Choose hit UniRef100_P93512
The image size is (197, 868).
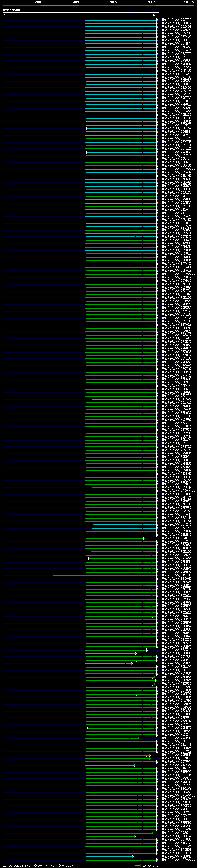(177, 67)
